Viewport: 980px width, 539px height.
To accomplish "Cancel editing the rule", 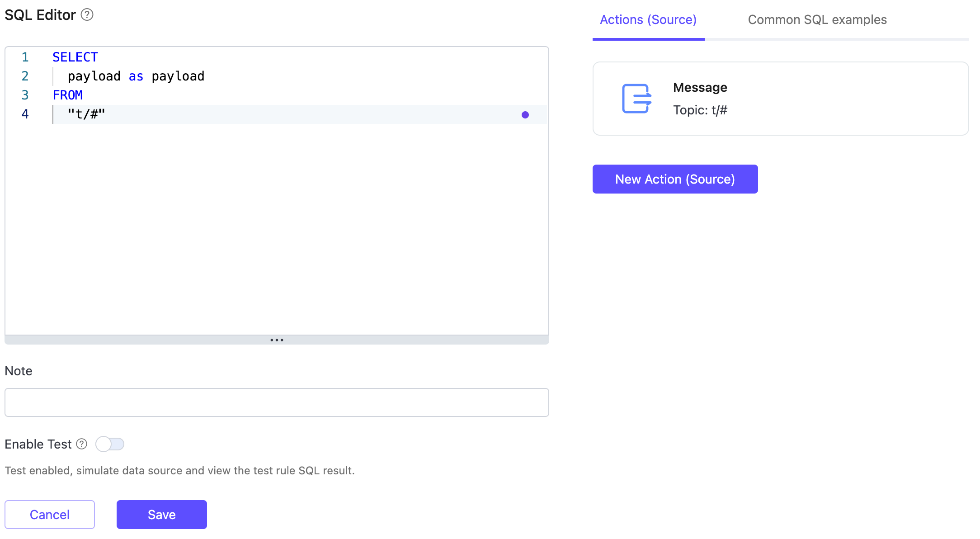I will pos(50,515).
